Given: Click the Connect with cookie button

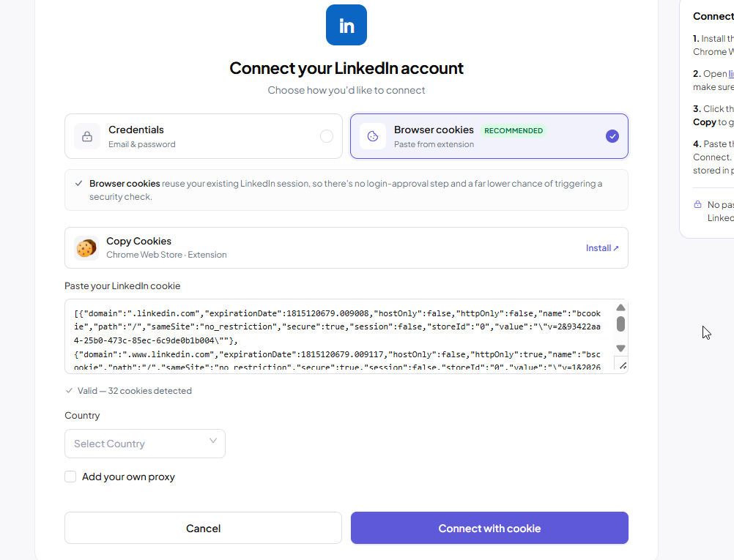Looking at the screenshot, I should tap(489, 528).
